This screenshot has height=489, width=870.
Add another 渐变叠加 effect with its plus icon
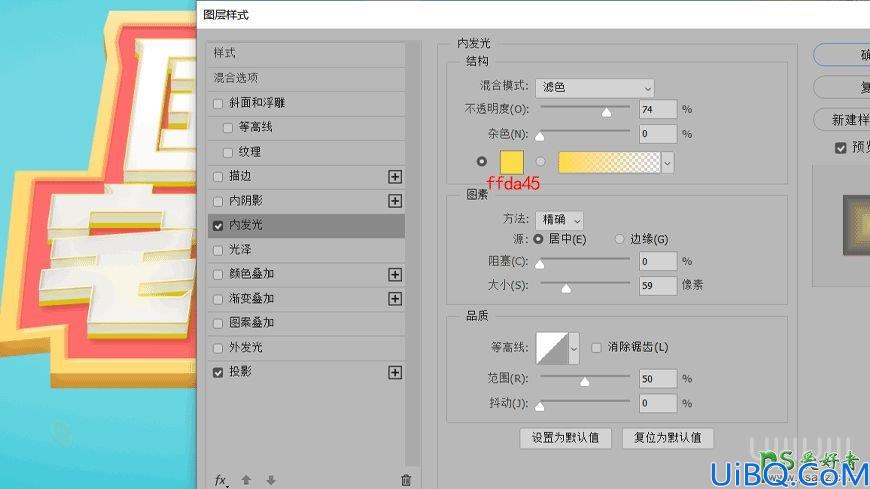395,299
